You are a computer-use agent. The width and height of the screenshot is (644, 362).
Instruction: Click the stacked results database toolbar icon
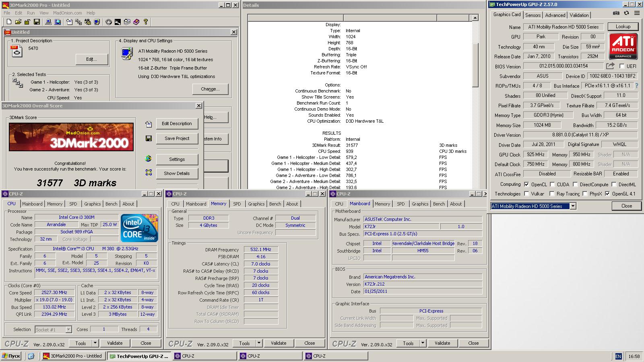pos(127,22)
